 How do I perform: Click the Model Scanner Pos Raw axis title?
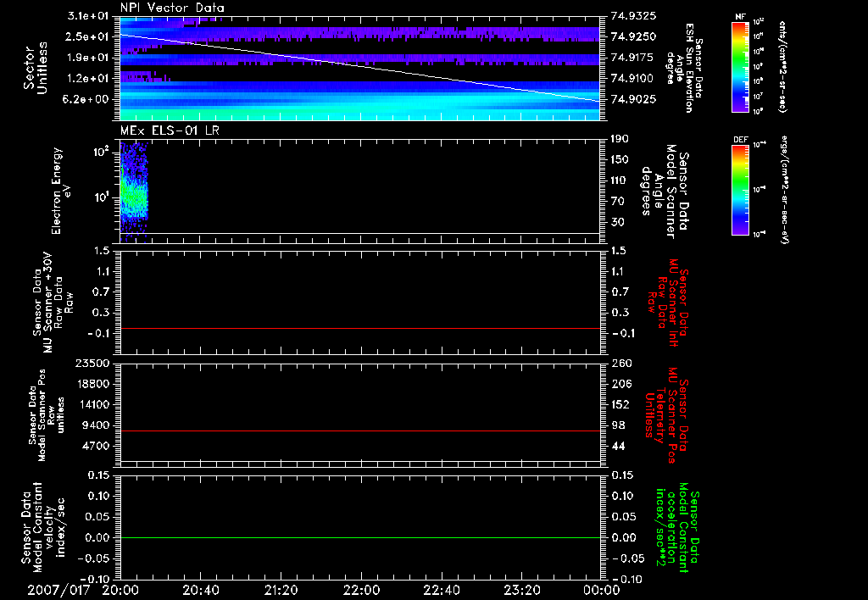pos(47,415)
